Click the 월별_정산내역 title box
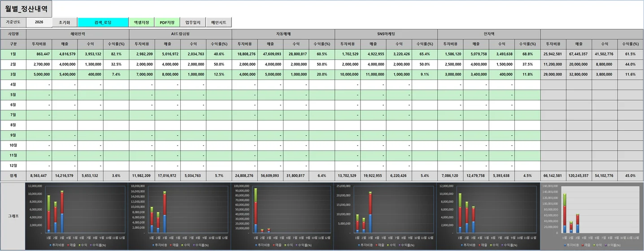This screenshot has width=644, height=251. pos(26,9)
